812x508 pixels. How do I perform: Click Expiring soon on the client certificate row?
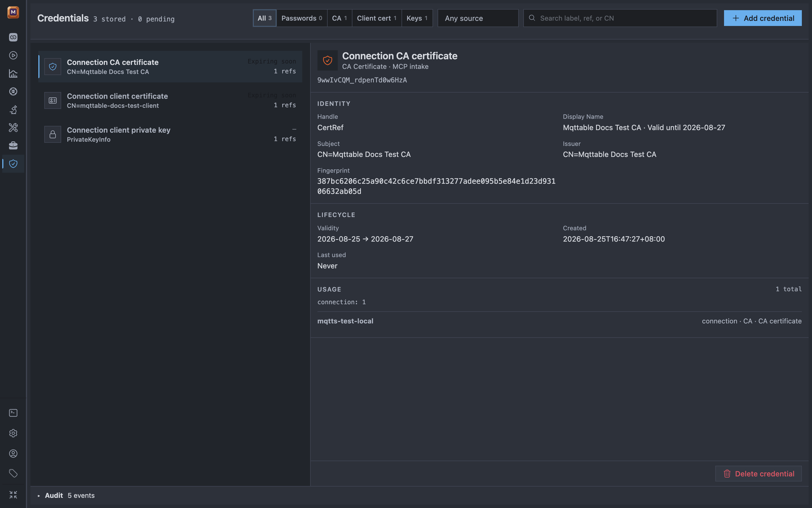coord(272,95)
